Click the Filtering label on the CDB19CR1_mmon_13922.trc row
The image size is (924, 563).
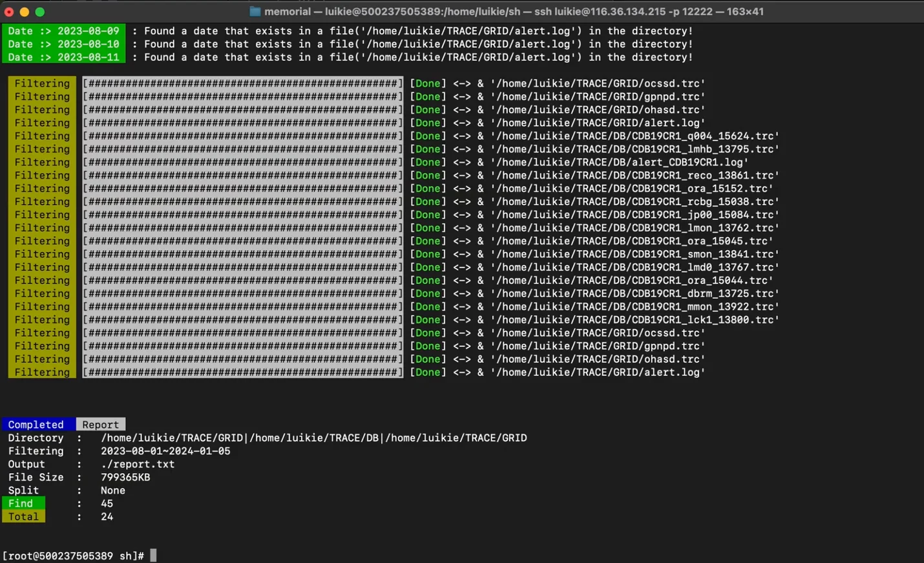point(42,307)
